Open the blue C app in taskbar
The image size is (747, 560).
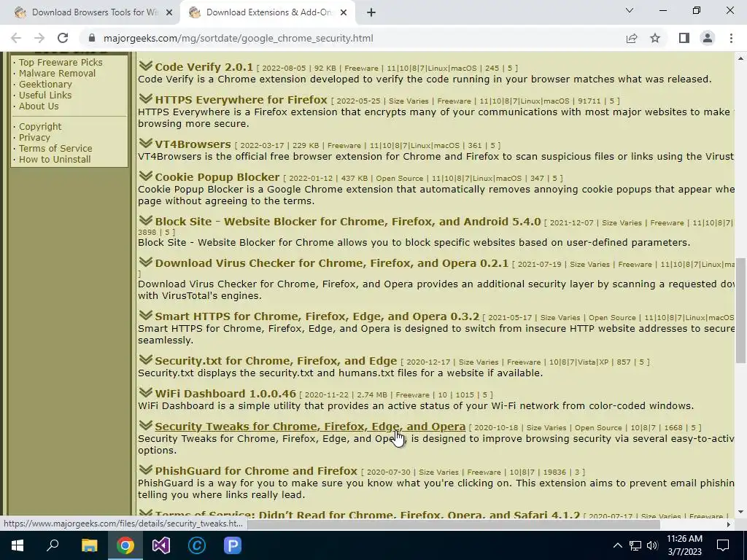point(197,545)
